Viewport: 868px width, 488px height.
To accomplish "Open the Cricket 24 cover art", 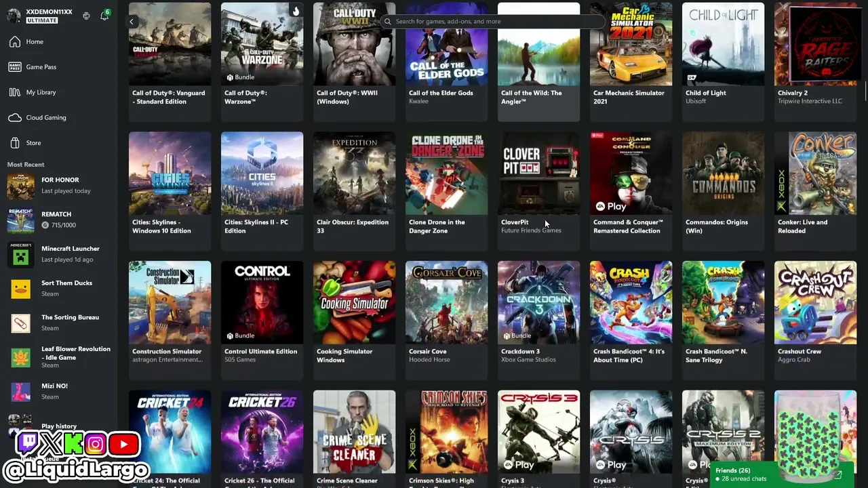I will click(x=170, y=432).
